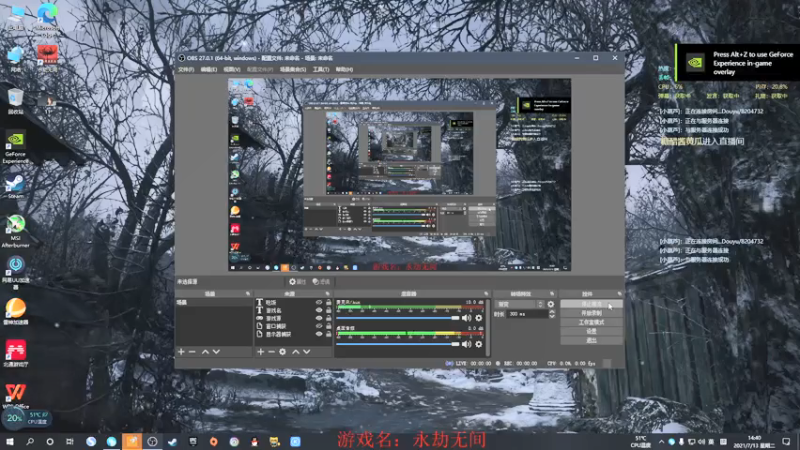Click the Desktop Audio volume slider
This screenshot has height=450, width=800.
[398, 344]
